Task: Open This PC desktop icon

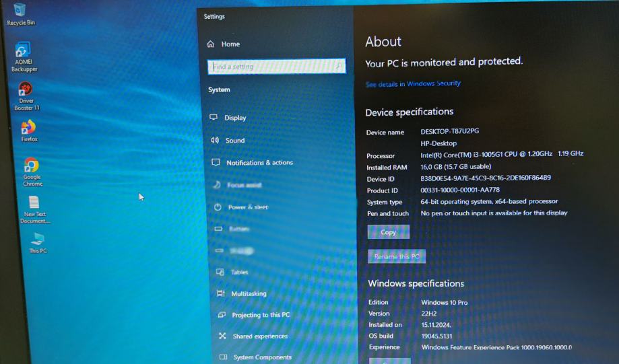Action: (x=38, y=242)
